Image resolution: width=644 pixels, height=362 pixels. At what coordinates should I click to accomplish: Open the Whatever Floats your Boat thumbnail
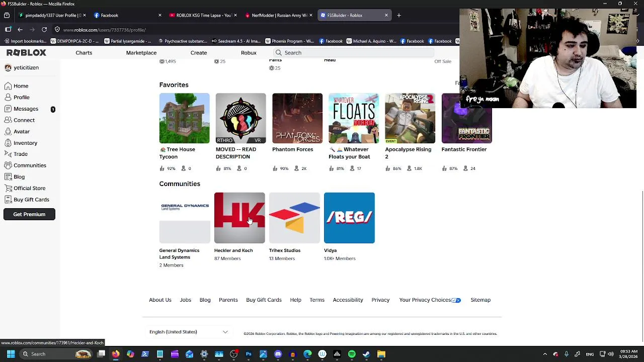point(354,118)
